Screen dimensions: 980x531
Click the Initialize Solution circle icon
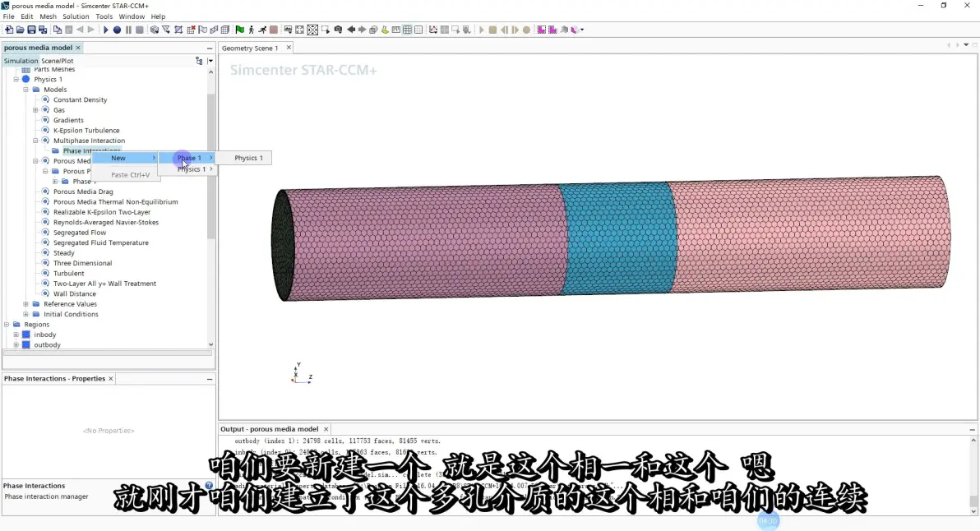(x=117, y=30)
